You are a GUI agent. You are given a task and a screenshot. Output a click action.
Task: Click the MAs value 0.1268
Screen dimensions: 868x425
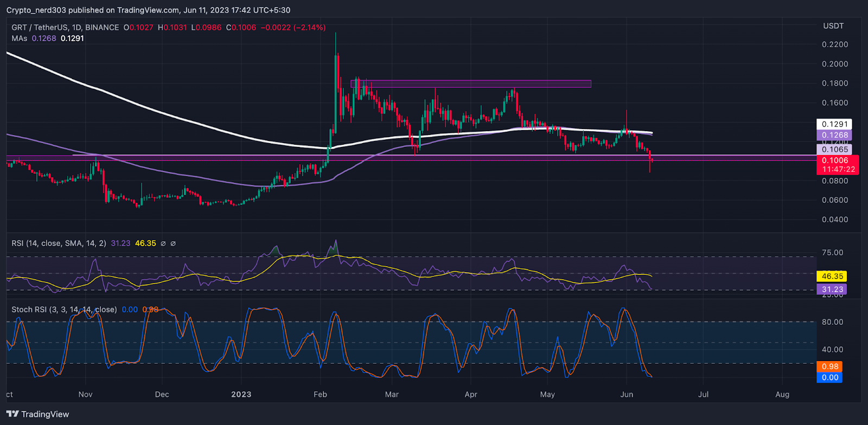pyautogui.click(x=44, y=38)
